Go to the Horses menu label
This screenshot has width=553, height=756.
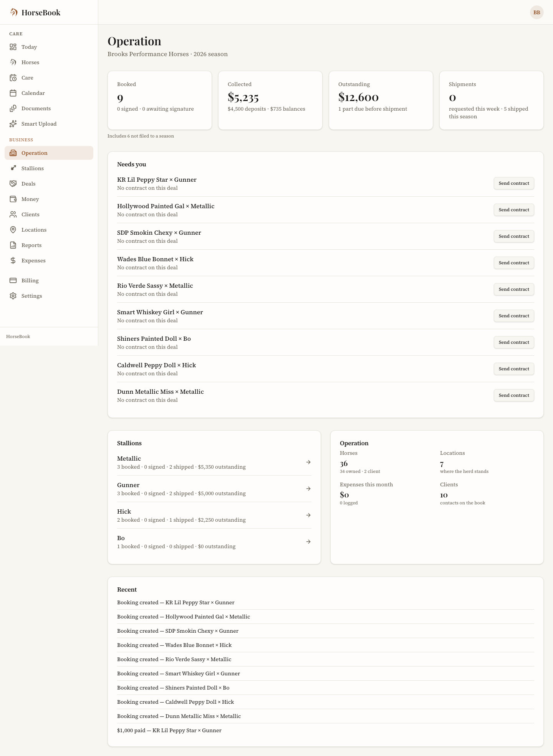point(30,62)
